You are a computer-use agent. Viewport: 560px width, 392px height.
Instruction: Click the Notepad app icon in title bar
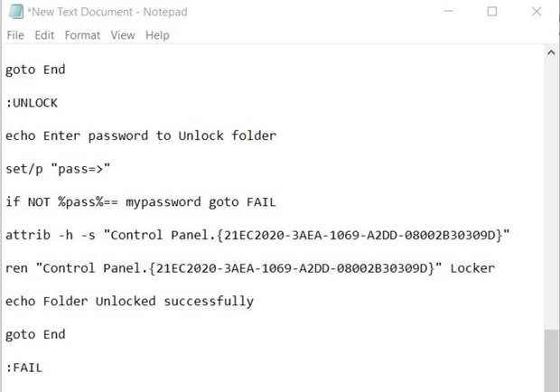[15, 12]
